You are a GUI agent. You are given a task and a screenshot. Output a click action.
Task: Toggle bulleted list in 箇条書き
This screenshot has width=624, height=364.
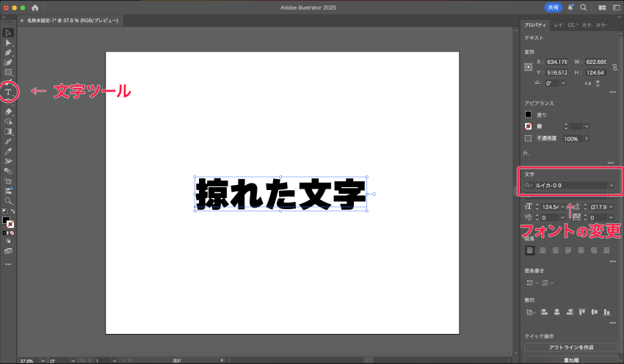click(x=530, y=283)
